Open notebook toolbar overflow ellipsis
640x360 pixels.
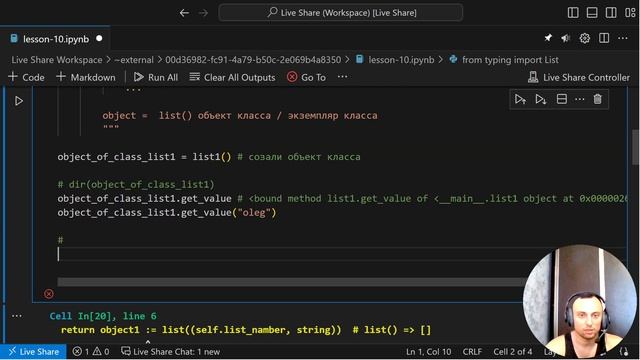click(x=342, y=77)
